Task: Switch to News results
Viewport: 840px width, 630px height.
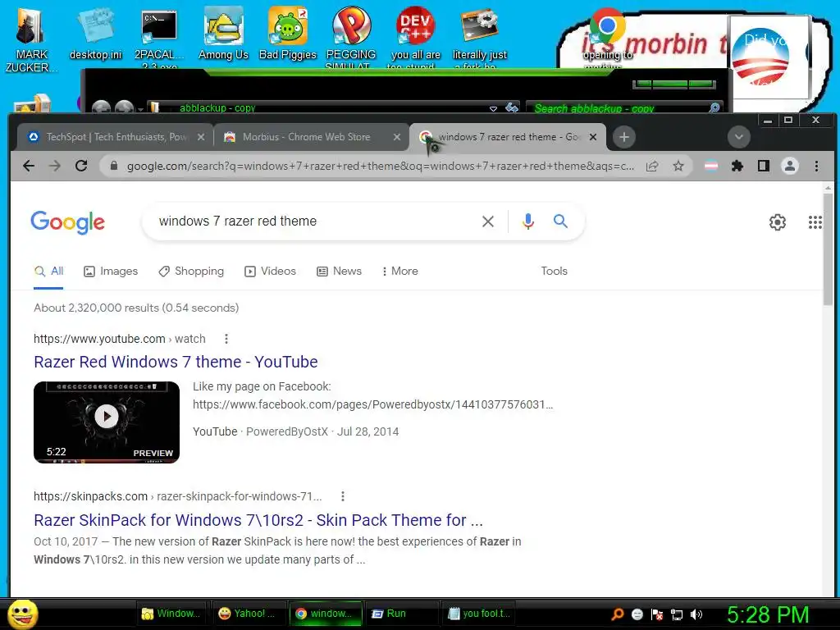Action: [339, 271]
